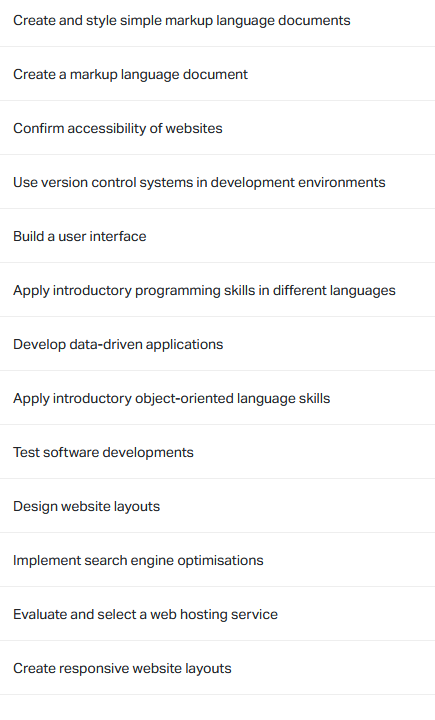Click 'responsive' in the last list row

[x=94, y=669]
